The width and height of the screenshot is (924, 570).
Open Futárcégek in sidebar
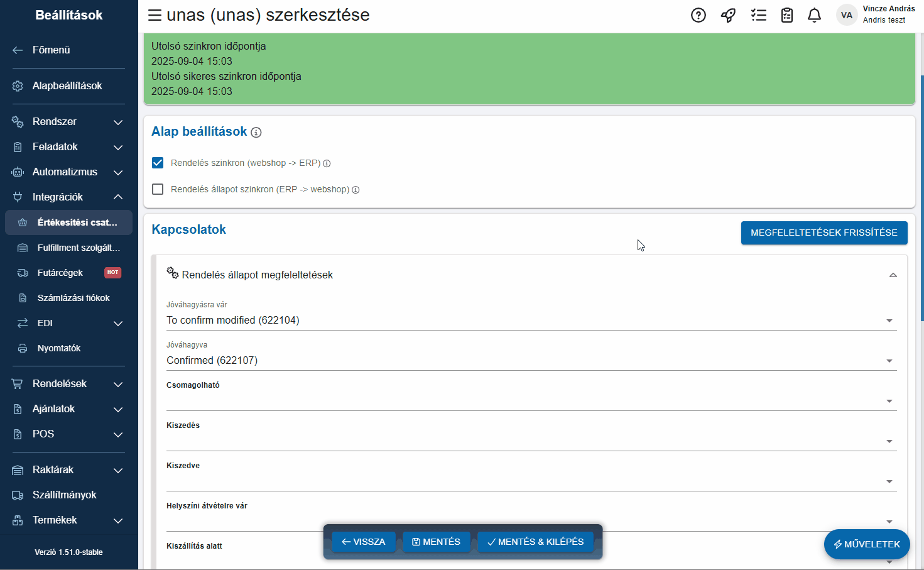(x=60, y=273)
